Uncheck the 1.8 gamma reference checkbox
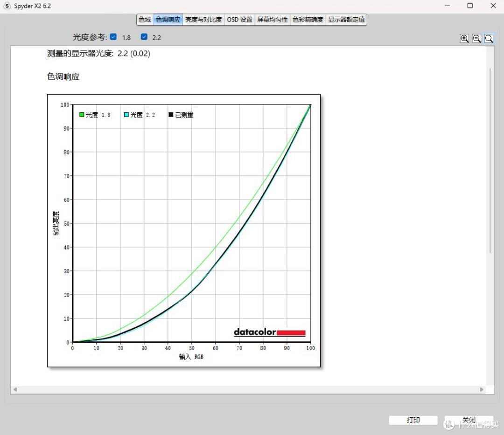 point(113,37)
